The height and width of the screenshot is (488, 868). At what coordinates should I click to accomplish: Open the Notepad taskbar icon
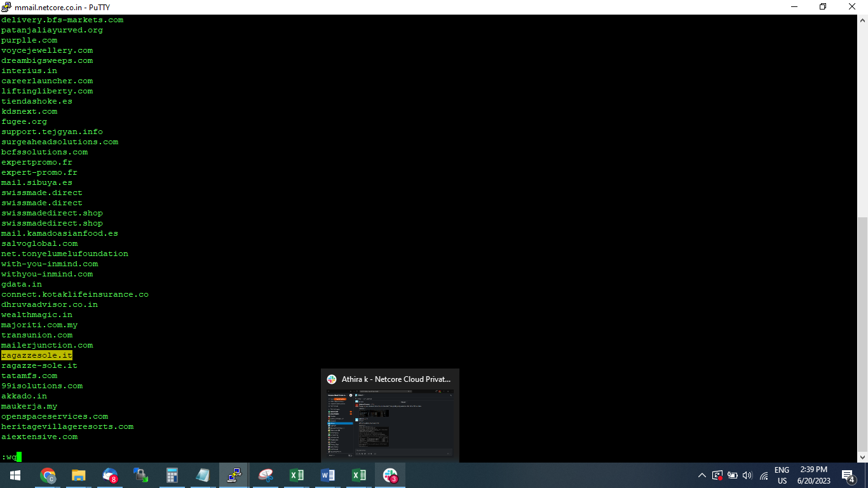point(203,475)
